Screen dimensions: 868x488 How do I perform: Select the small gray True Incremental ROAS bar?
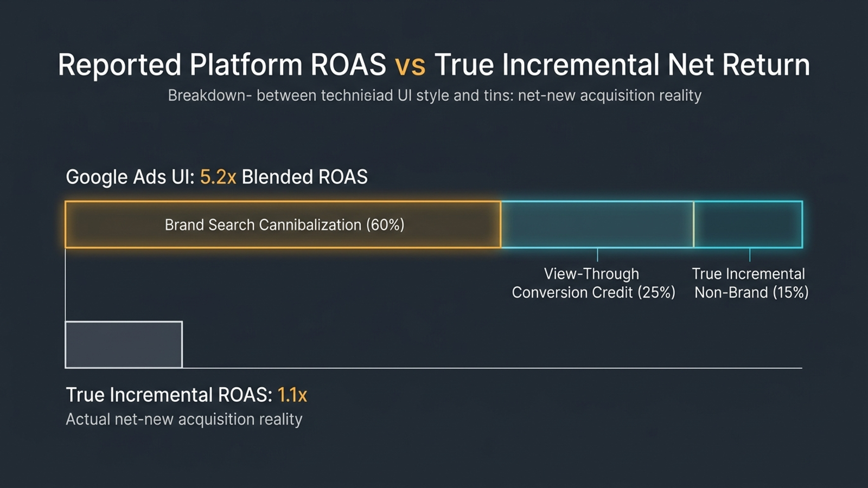pos(124,345)
